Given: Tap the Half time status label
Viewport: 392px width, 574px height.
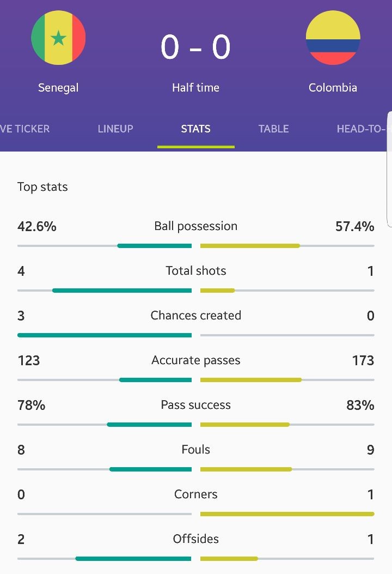Looking at the screenshot, I should point(195,88).
